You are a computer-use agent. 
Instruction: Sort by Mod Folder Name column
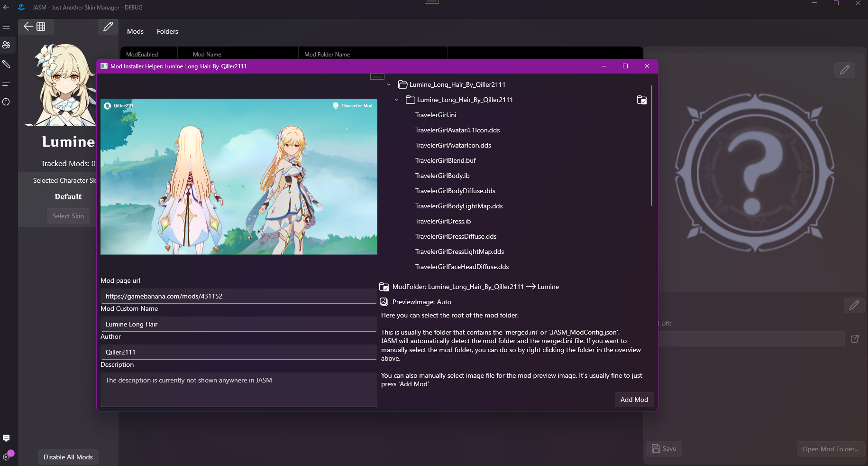tap(373, 54)
